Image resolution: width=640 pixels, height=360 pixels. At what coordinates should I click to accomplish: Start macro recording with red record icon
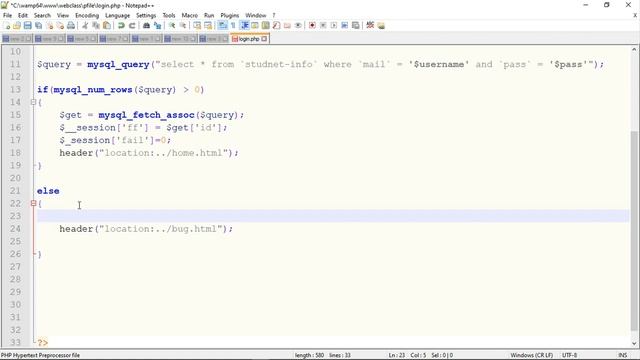(x=312, y=25)
